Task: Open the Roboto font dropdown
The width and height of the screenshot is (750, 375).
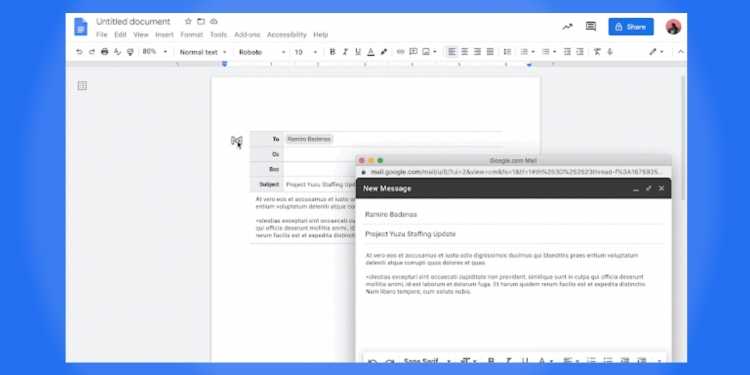Action: coord(262,52)
